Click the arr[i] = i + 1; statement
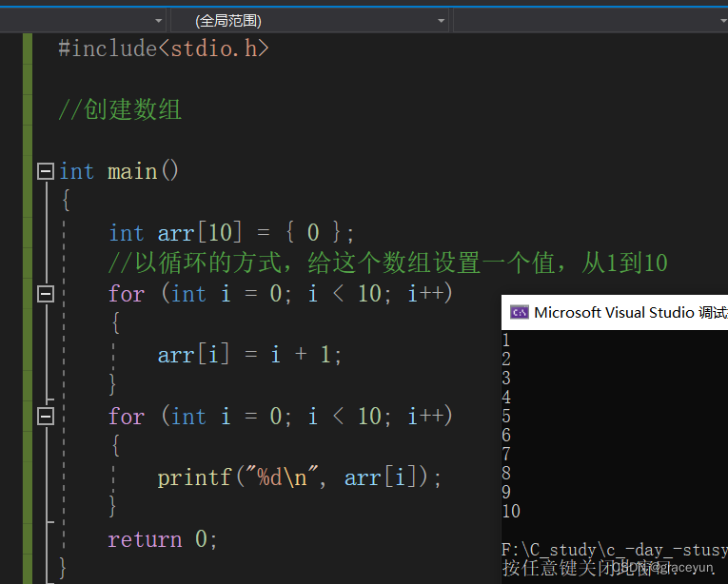The width and height of the screenshot is (728, 584). tap(249, 355)
